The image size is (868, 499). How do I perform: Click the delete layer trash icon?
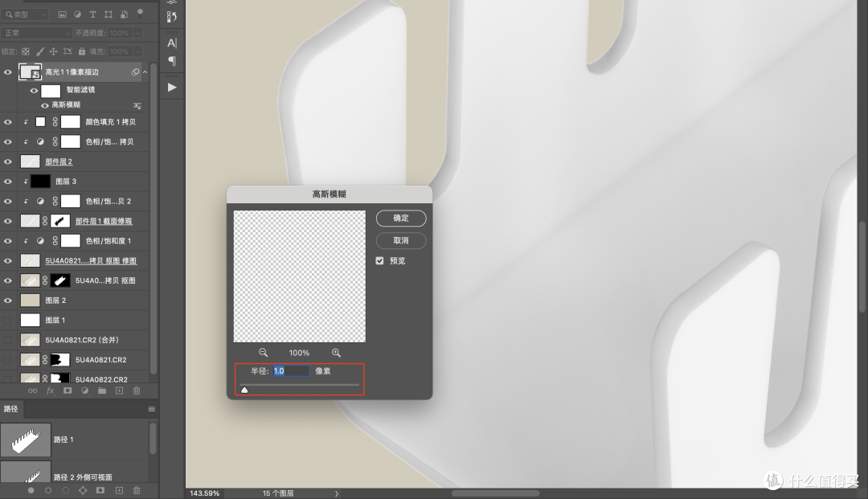click(137, 391)
